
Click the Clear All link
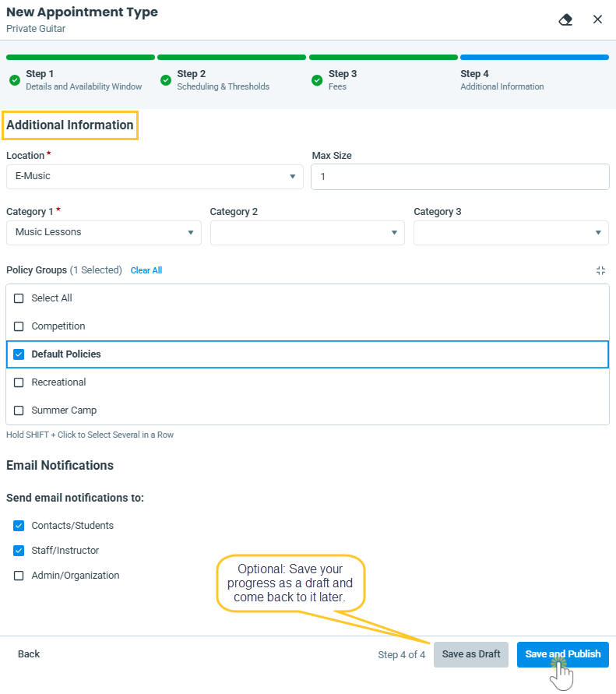(x=146, y=270)
